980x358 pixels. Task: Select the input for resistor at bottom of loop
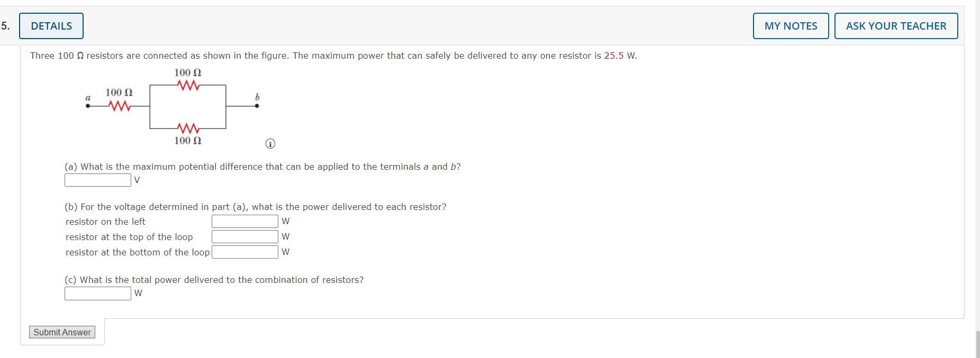(x=244, y=252)
